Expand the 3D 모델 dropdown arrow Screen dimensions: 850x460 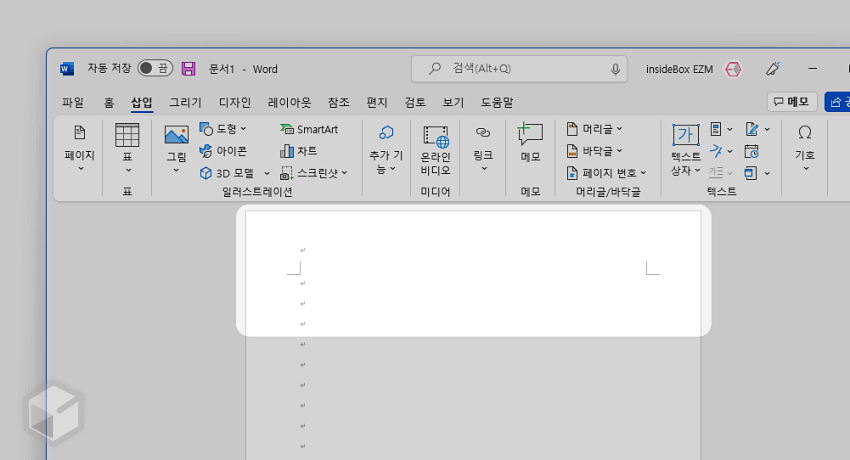click(x=267, y=173)
